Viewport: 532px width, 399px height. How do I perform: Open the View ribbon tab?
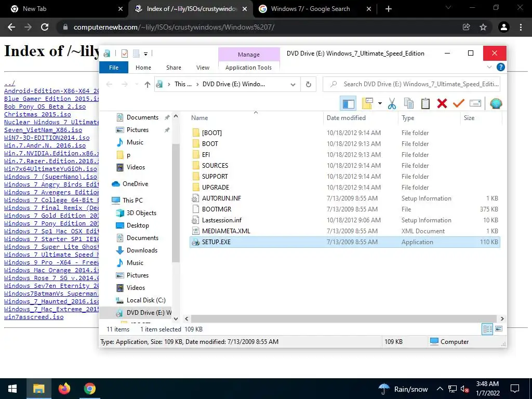tap(203, 68)
